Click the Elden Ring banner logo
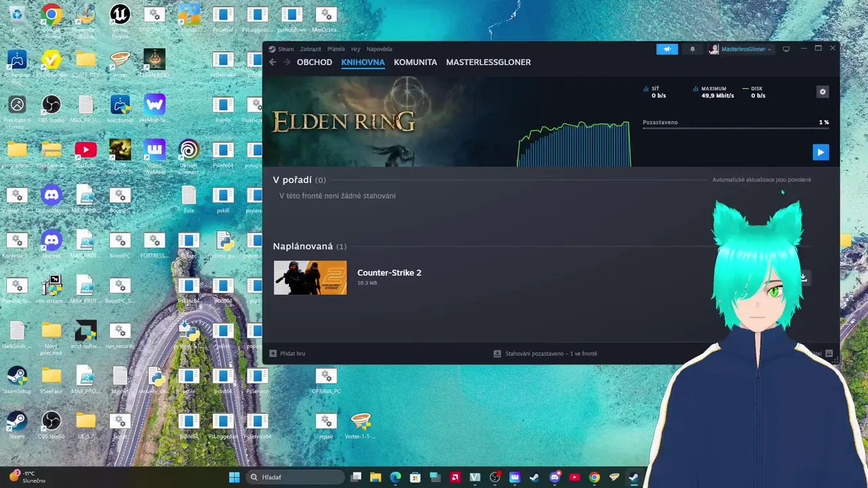868x488 pixels. click(343, 122)
